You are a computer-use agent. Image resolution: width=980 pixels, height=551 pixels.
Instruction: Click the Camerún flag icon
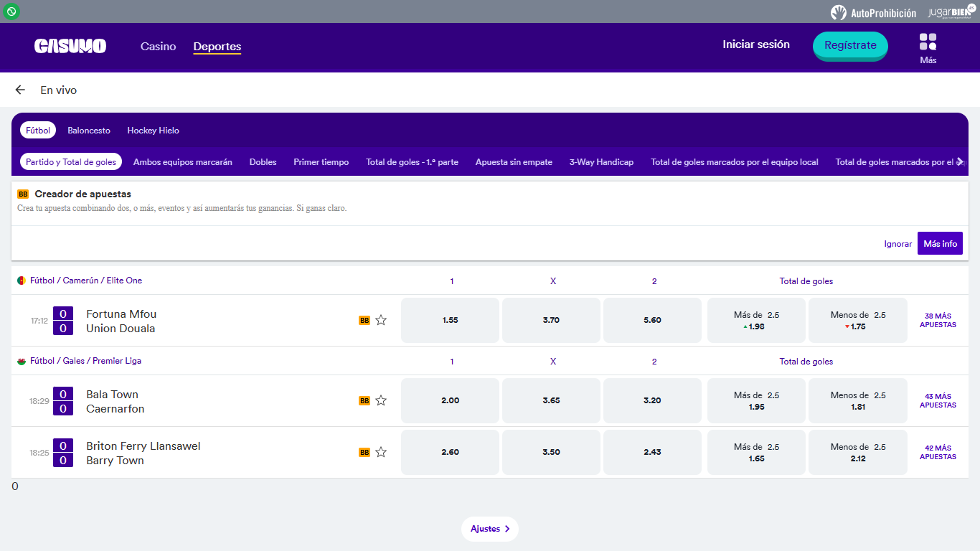[x=22, y=281]
